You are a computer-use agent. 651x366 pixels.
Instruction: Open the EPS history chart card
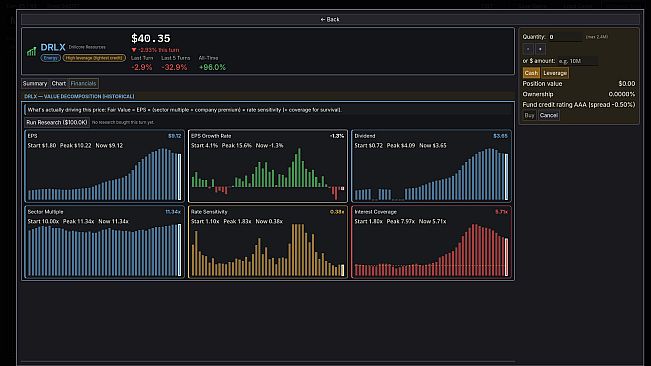point(104,166)
